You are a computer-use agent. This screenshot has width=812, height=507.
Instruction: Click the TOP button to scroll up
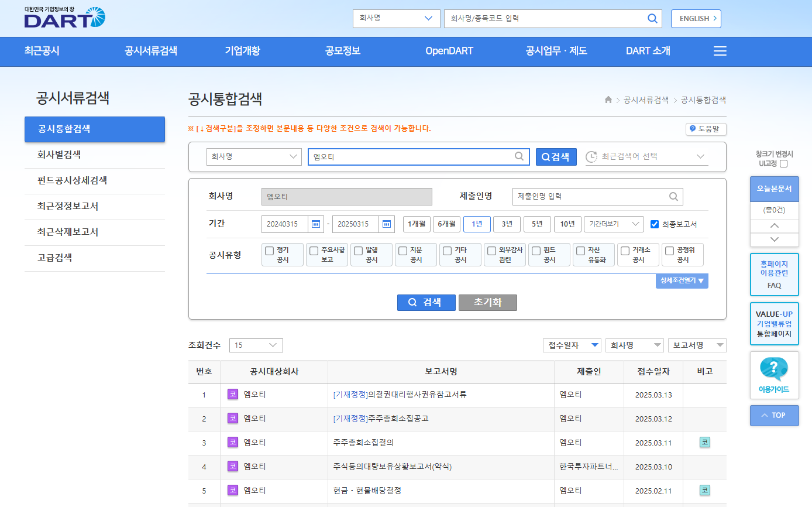click(775, 415)
